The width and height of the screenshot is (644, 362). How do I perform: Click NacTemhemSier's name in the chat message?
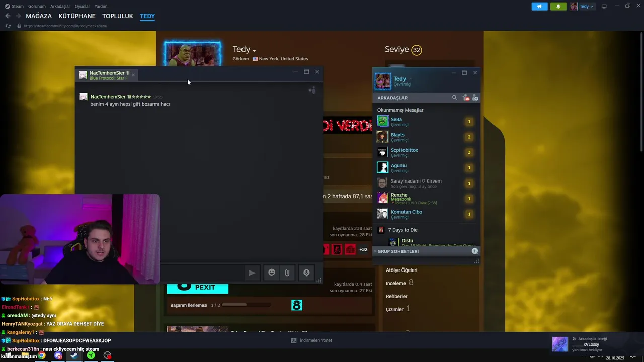(x=108, y=97)
